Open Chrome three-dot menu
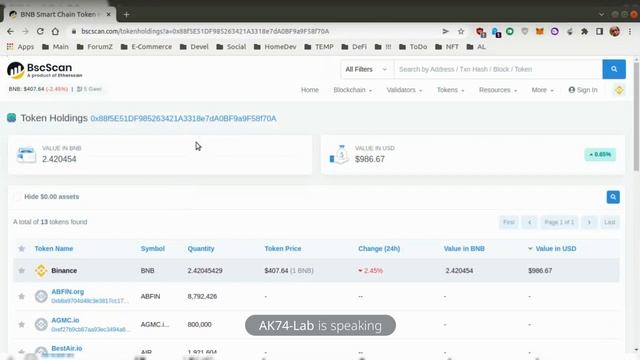 point(631,31)
